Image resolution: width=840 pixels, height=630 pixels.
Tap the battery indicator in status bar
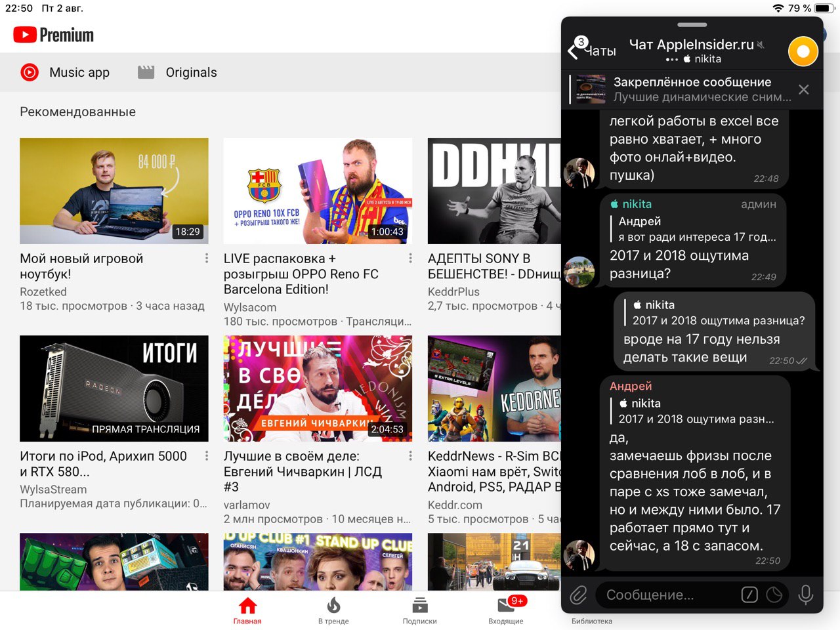(x=826, y=8)
